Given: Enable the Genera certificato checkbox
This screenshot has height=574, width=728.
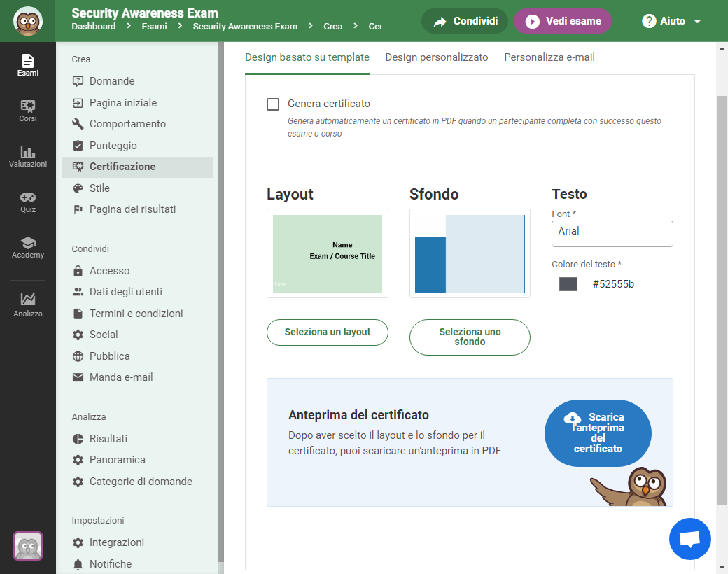Looking at the screenshot, I should [x=273, y=104].
